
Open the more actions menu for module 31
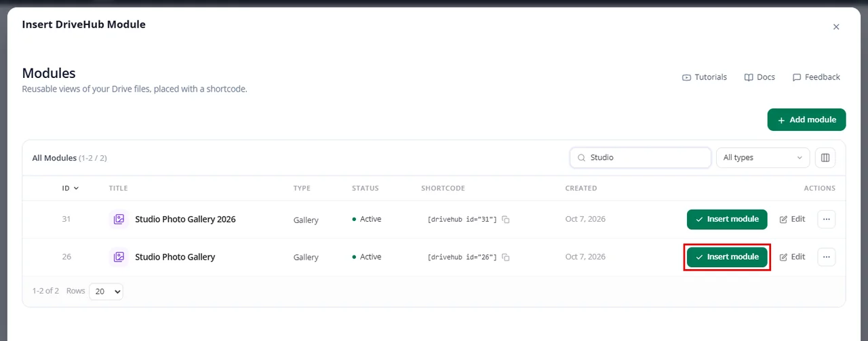coord(827,219)
